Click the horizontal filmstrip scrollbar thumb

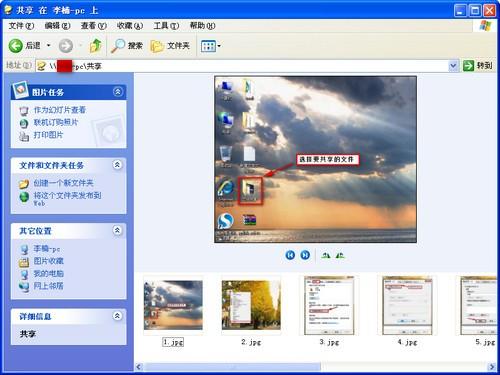232,367
